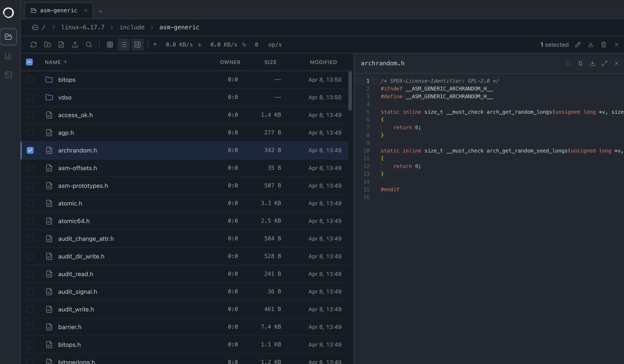
Task: Switch to the asm-generic tab
Action: pos(58,11)
